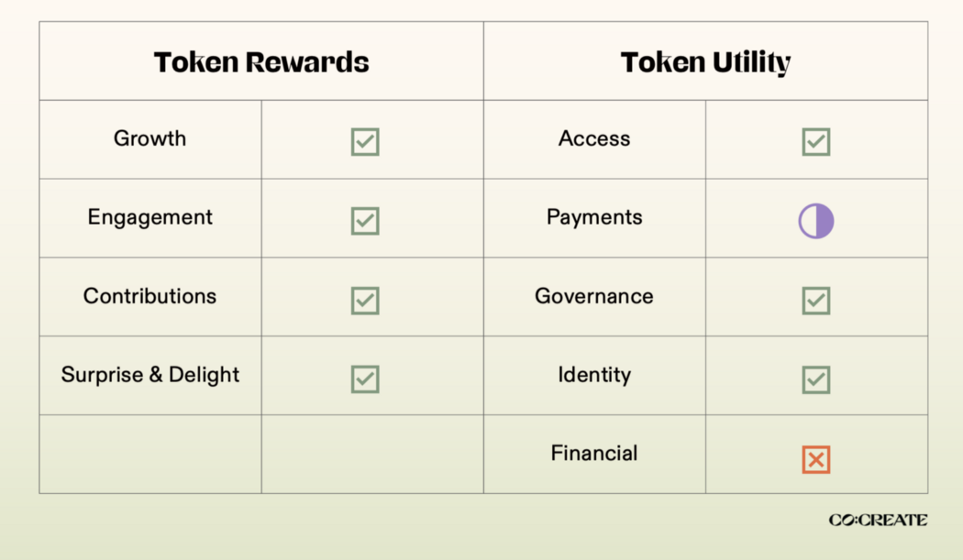Image resolution: width=963 pixels, height=560 pixels.
Task: Click the Growth label
Action: point(149,138)
